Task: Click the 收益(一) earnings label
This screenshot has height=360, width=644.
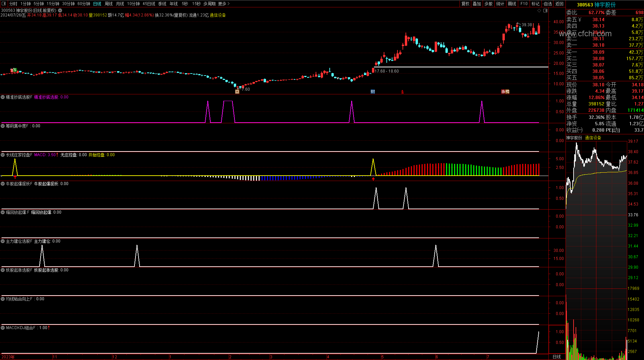Action: tap(575, 130)
